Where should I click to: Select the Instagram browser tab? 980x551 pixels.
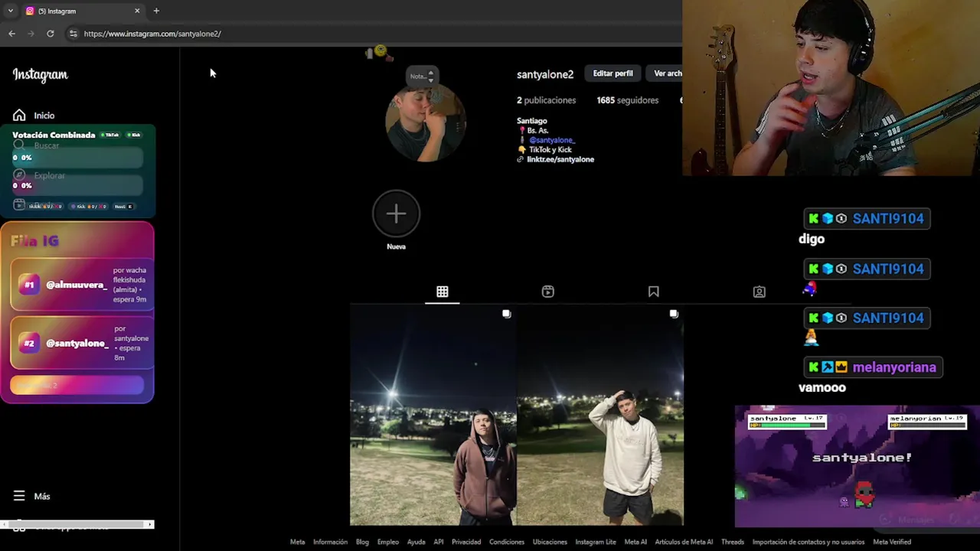[x=83, y=11]
